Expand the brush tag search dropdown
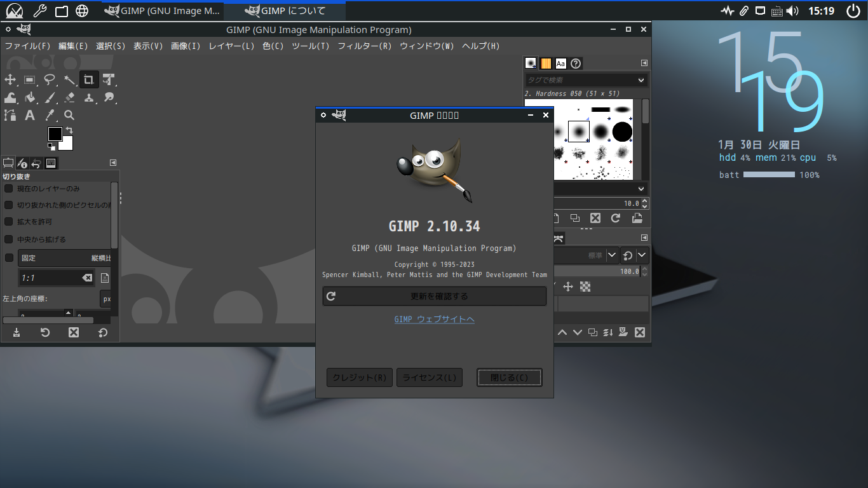 pos(641,80)
